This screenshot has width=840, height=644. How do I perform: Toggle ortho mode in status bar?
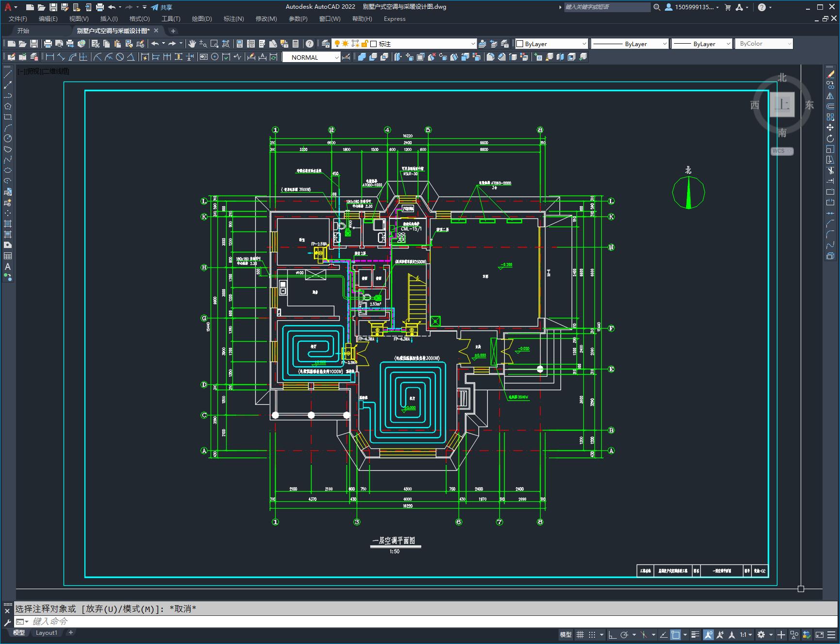[612, 634]
